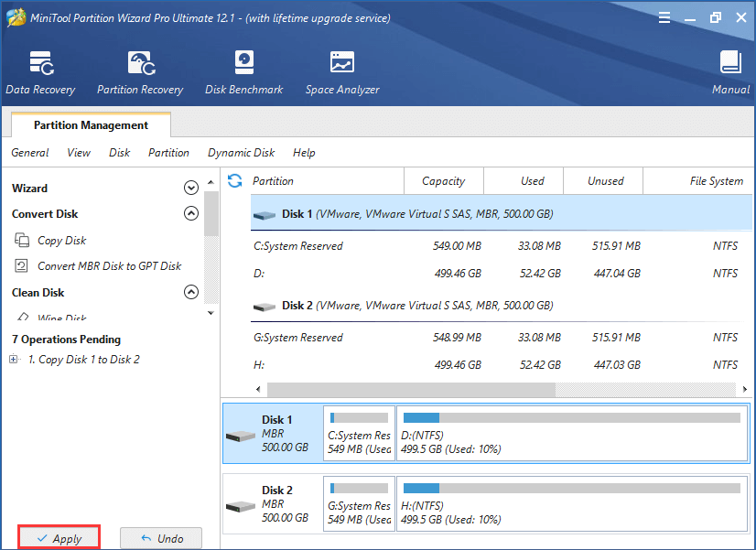
Task: Open the Partition menu
Action: pos(168,153)
